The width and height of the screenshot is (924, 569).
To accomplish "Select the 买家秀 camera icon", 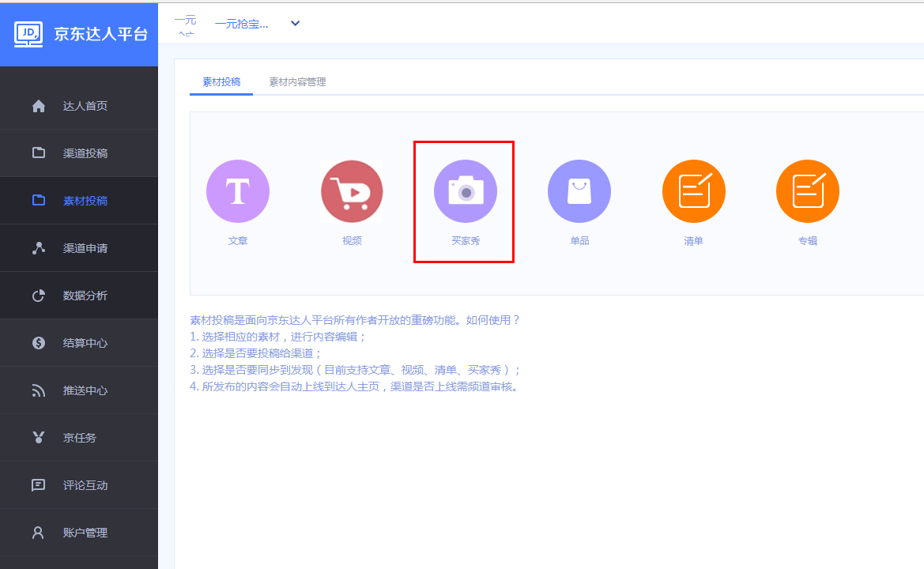I will click(466, 191).
